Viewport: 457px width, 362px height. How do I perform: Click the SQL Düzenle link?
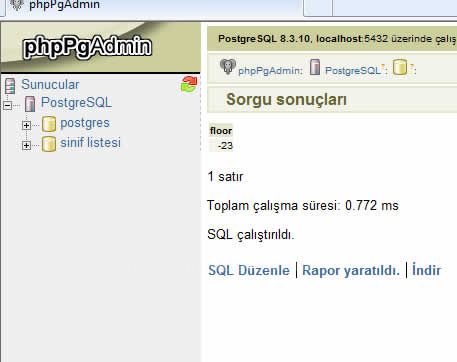(249, 270)
